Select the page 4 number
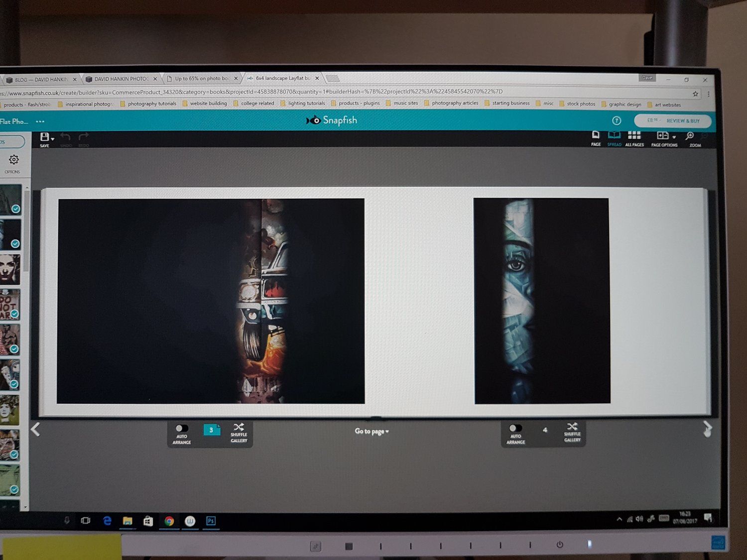The width and height of the screenshot is (747, 560). [545, 430]
